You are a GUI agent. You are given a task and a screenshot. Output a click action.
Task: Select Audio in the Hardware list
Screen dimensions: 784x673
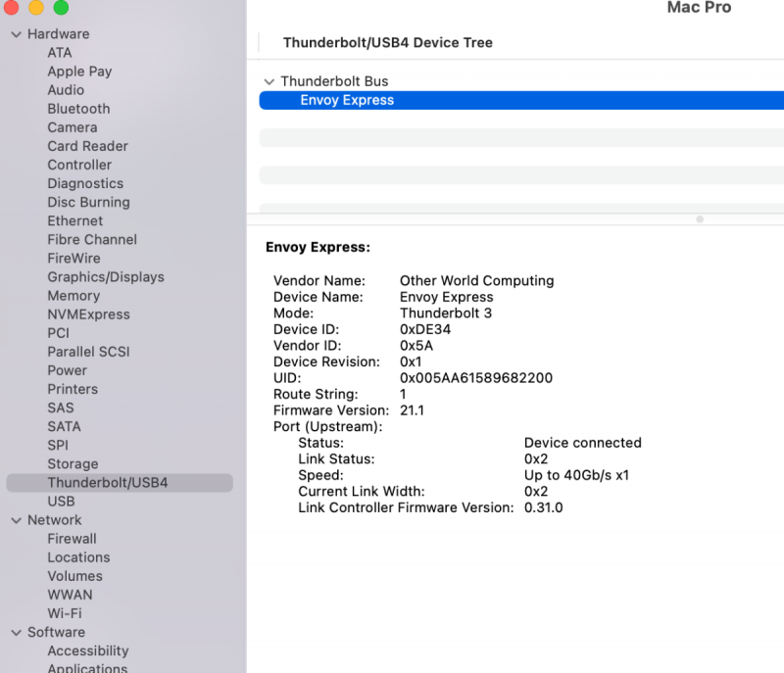pos(66,90)
